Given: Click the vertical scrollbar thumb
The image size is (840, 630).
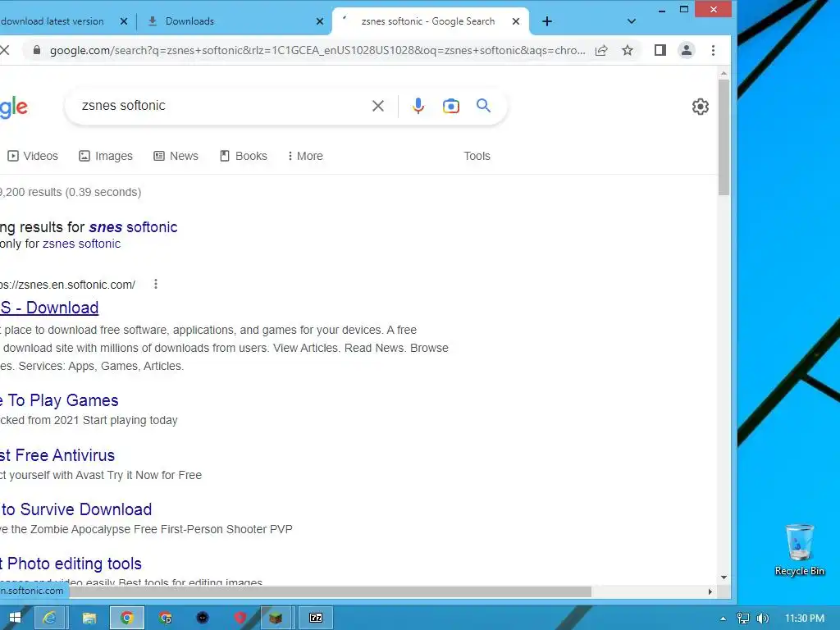Looking at the screenshot, I should coord(724,138).
